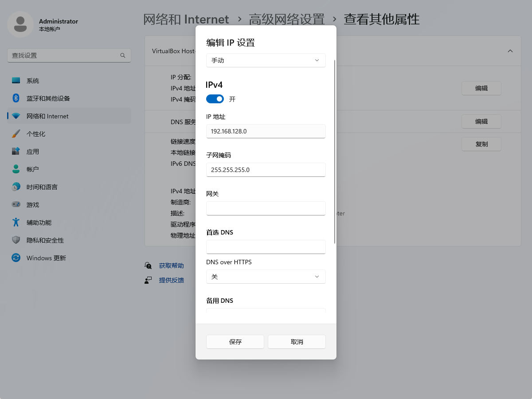Save the IP settings with 保存
532x399 pixels.
235,342
